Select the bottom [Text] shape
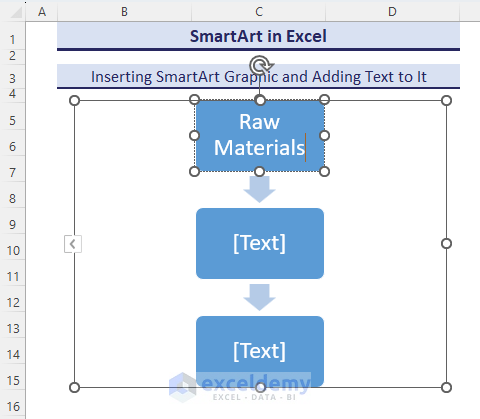 pyautogui.click(x=260, y=351)
